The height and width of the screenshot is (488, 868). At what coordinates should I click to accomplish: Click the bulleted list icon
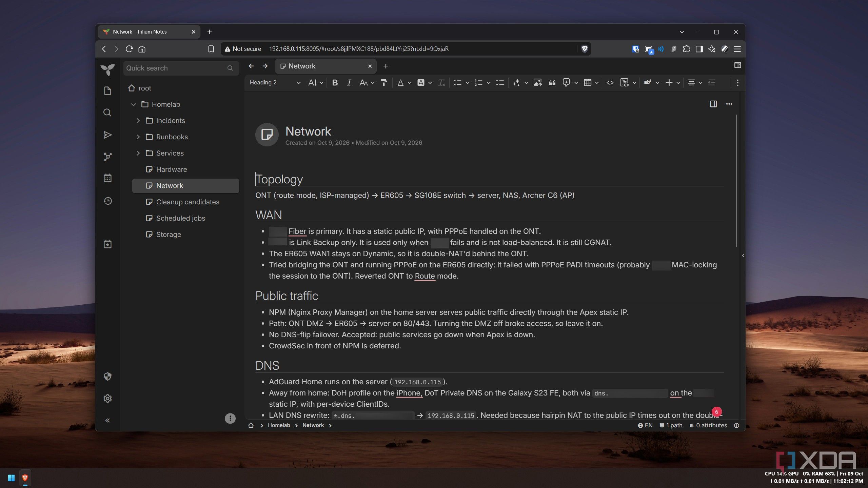click(457, 83)
